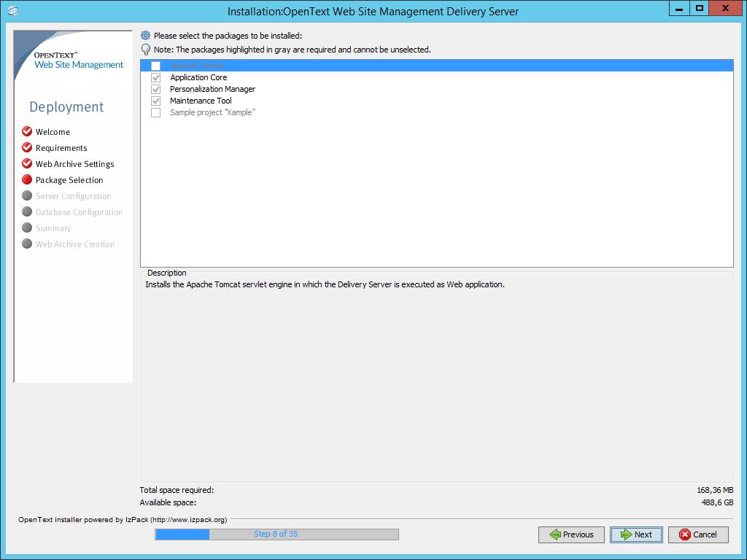Select the Requirements step label
747x560 pixels.
pos(61,148)
